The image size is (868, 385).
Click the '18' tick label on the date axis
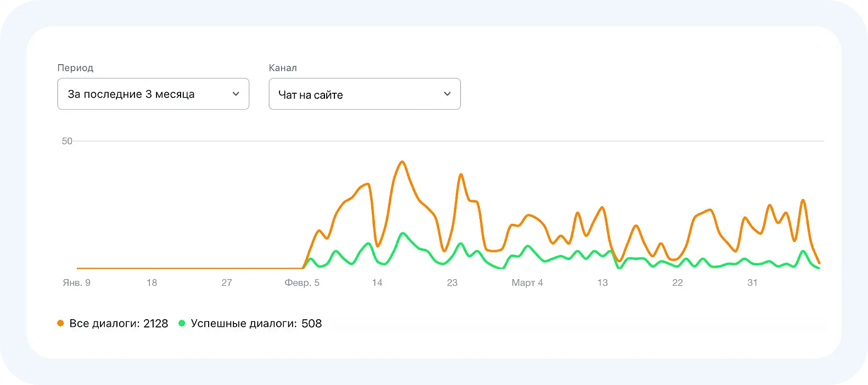pyautogui.click(x=152, y=283)
